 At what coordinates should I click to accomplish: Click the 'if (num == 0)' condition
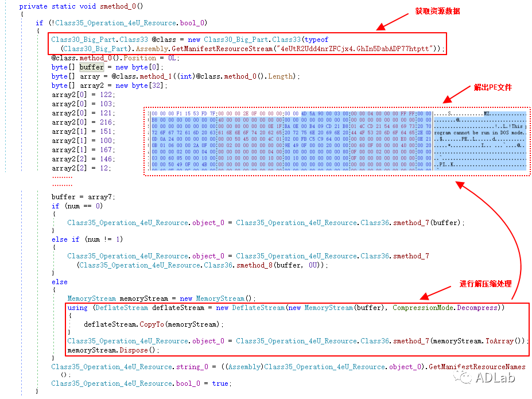77,206
